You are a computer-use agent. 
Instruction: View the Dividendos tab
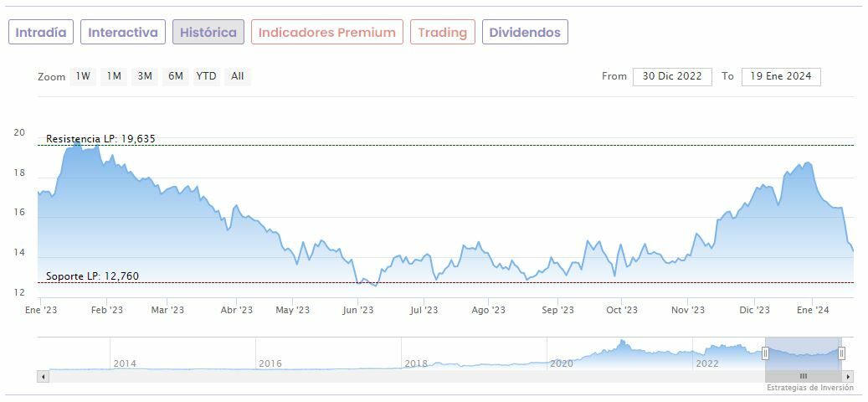coord(525,33)
